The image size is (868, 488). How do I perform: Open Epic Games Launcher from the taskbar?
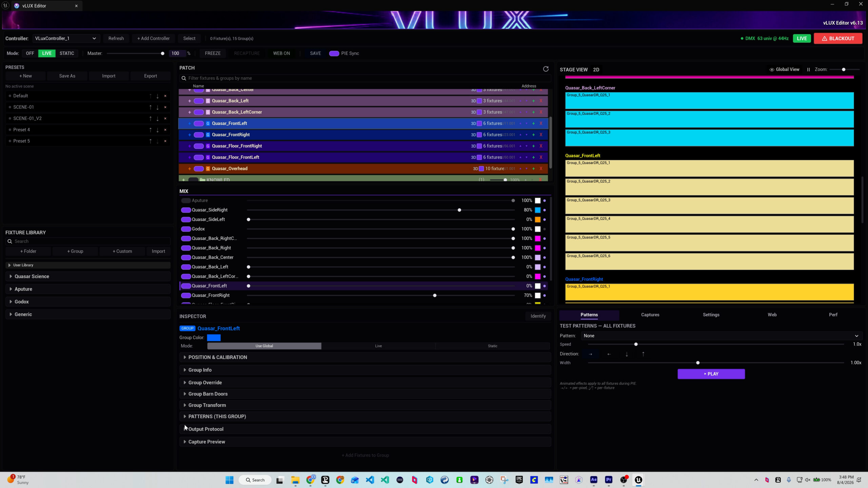[x=519, y=480]
